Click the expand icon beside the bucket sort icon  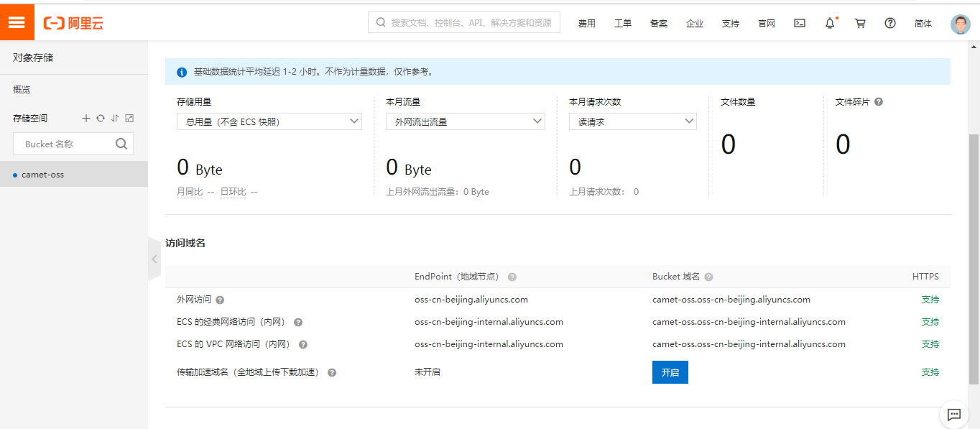(x=129, y=119)
